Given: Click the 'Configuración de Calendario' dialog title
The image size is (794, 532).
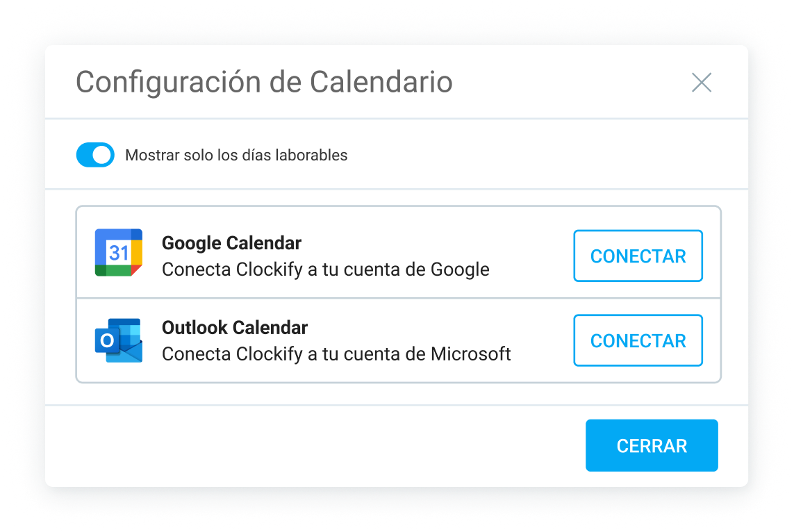Looking at the screenshot, I should [x=264, y=82].
